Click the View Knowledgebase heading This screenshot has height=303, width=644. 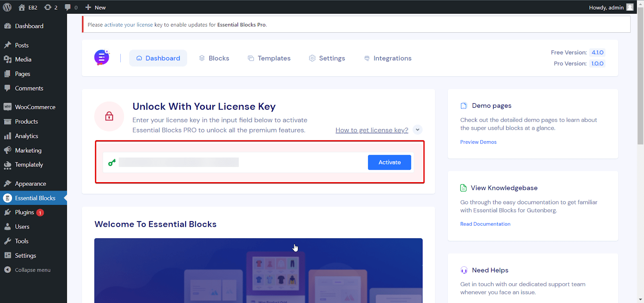pyautogui.click(x=504, y=188)
